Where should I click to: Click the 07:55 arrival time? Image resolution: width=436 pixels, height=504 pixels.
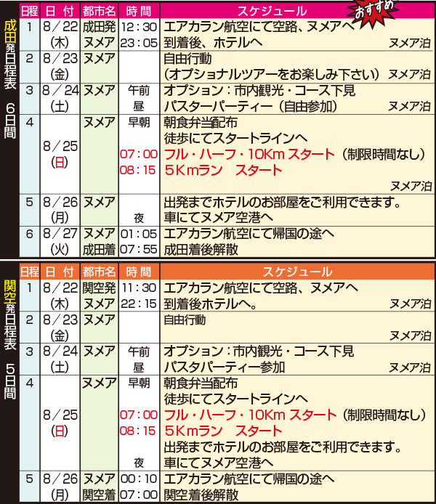coord(139,249)
